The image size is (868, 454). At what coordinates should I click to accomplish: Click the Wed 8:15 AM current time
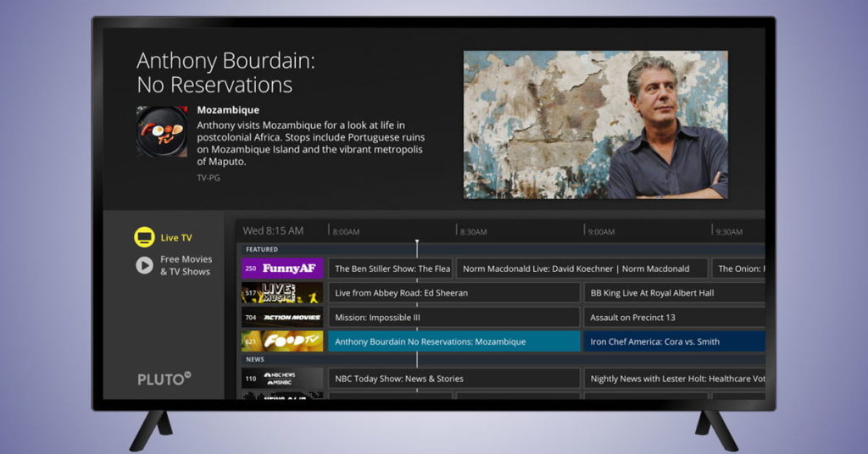click(273, 230)
